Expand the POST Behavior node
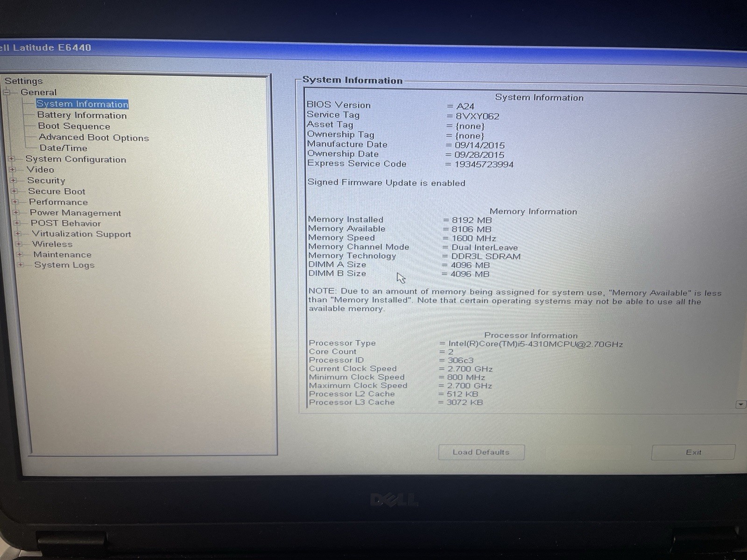747x560 pixels. (x=17, y=224)
